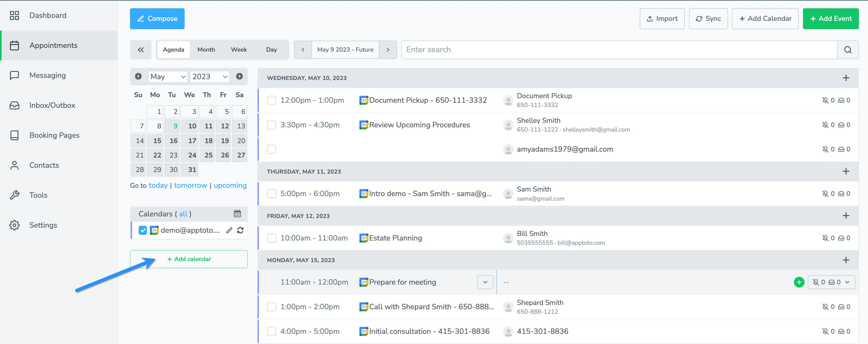Switch to the Week view tab

[x=239, y=49]
